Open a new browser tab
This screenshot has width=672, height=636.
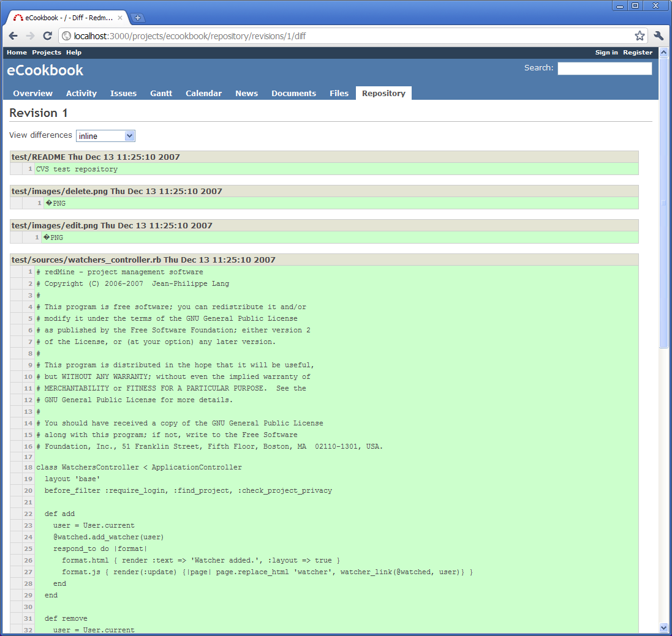click(138, 18)
